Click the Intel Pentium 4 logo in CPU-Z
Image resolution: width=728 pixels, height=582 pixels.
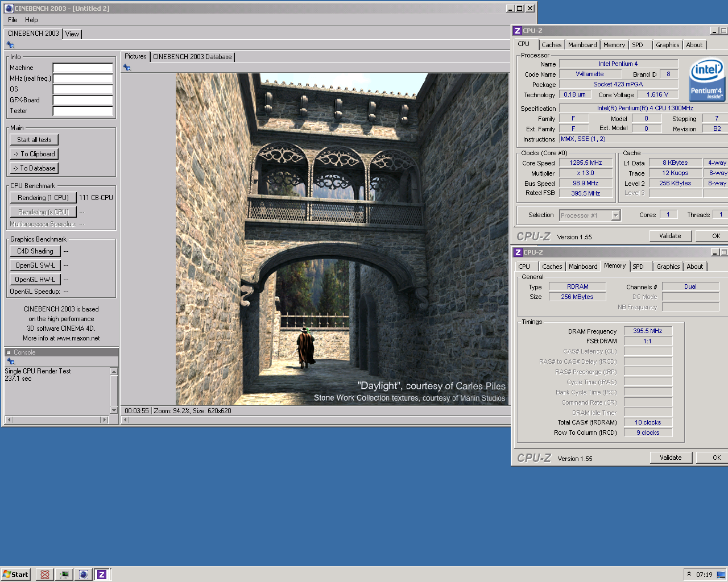click(707, 80)
